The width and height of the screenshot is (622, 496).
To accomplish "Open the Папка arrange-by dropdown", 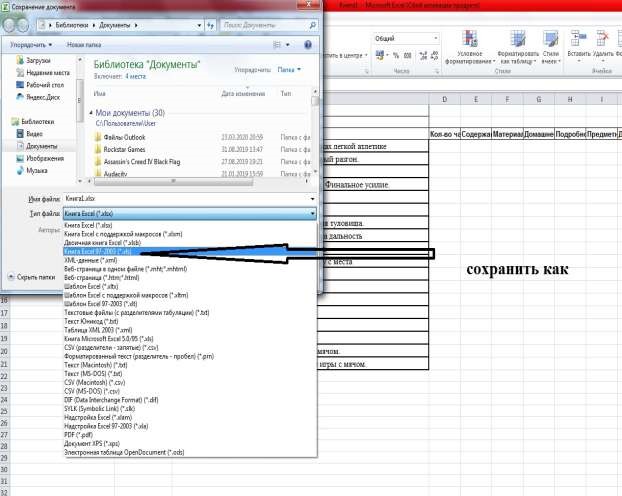I will [x=289, y=69].
